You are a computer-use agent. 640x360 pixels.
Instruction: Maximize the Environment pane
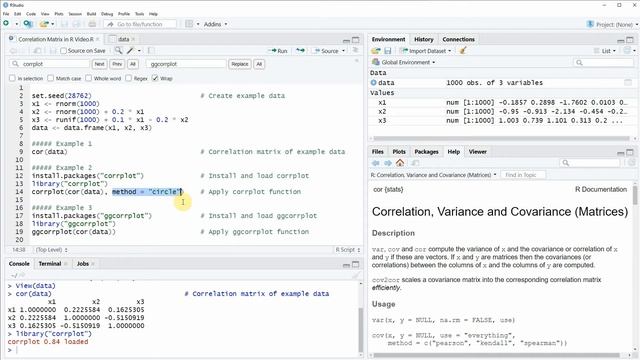coord(630,40)
